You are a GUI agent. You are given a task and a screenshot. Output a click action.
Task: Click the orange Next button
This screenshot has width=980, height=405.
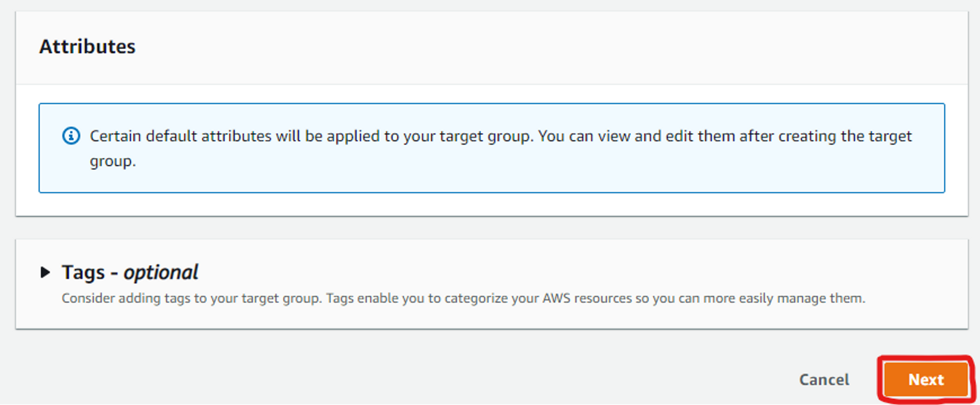pyautogui.click(x=926, y=380)
